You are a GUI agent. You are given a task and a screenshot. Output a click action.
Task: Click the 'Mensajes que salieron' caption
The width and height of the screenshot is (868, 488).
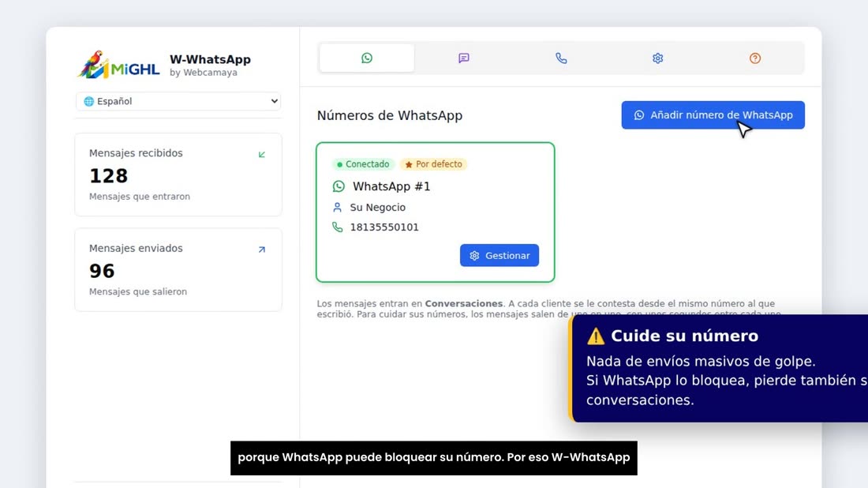[138, 292]
